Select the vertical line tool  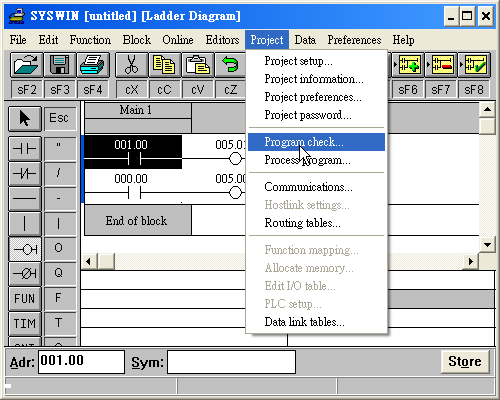coord(25,224)
